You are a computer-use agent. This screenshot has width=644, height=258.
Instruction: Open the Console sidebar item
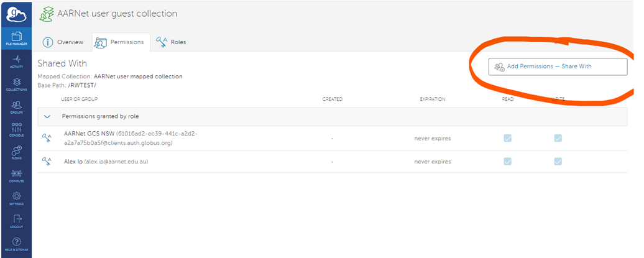[x=16, y=130]
